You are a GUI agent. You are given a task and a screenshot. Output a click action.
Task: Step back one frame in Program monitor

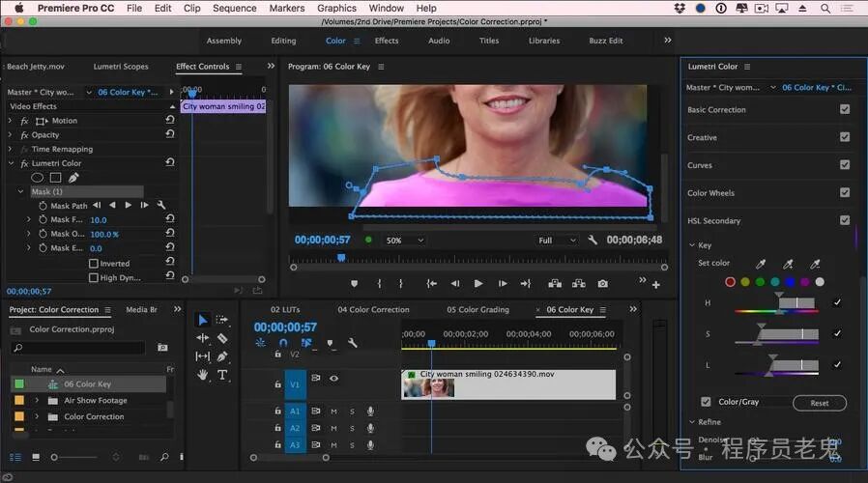455,284
